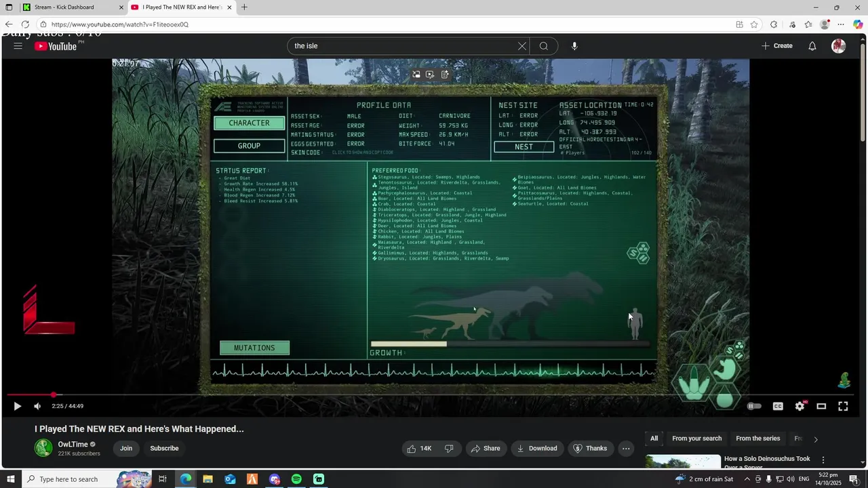Open options for How a Solo Deinosuchus video
Screen dimensions: 868x488
[823, 460]
